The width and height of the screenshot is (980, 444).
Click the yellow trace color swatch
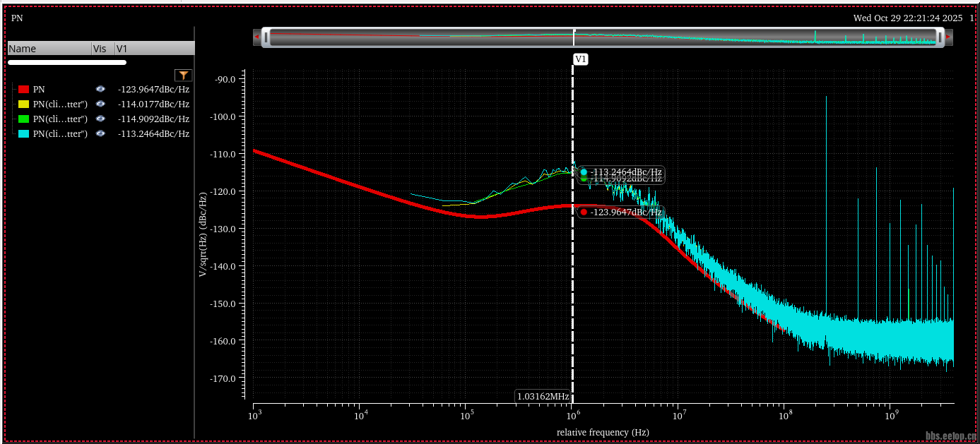[x=23, y=104]
